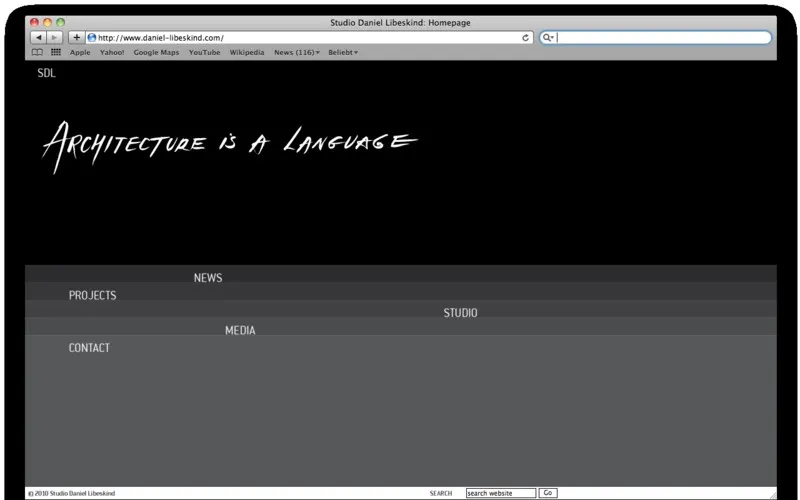Open the Apple bookmark
Viewport: 800px width, 500px height.
80,52
